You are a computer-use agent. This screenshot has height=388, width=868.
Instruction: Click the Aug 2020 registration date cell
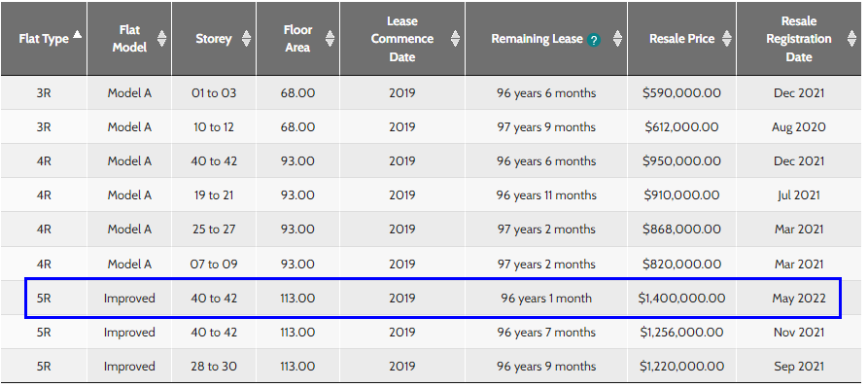(x=799, y=127)
